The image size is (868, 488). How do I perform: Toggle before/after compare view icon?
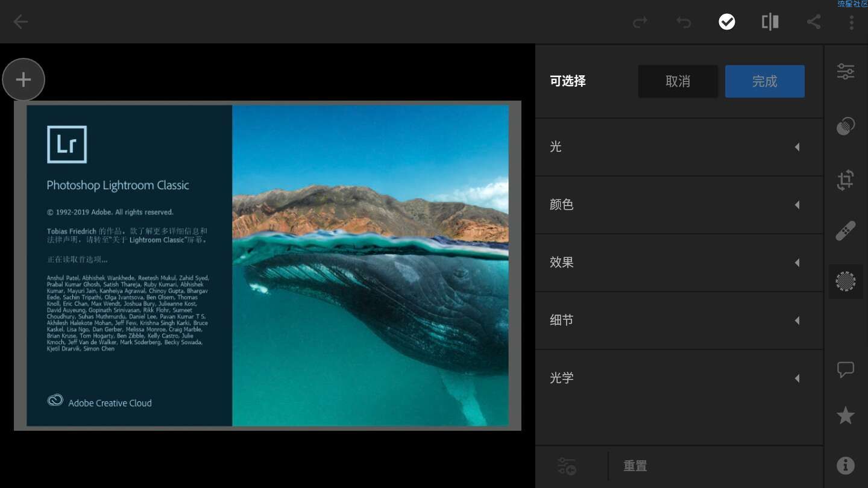click(x=770, y=22)
